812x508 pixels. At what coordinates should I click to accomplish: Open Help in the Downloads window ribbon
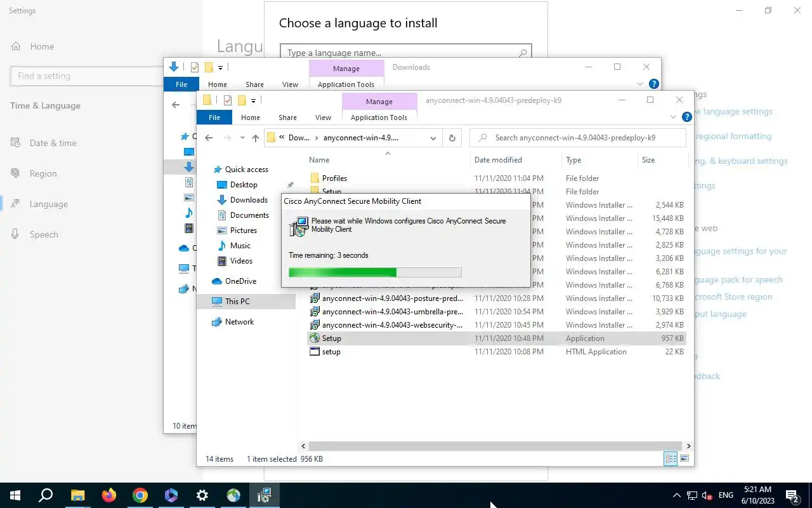point(654,84)
